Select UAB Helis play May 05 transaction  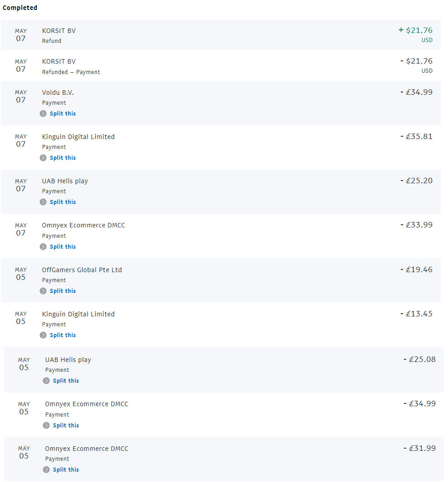pyautogui.click(x=224, y=370)
